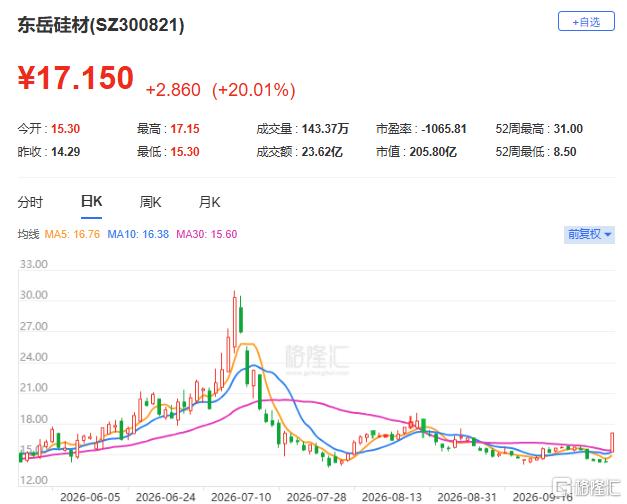Click the 今开 value 15.30

coord(66,129)
